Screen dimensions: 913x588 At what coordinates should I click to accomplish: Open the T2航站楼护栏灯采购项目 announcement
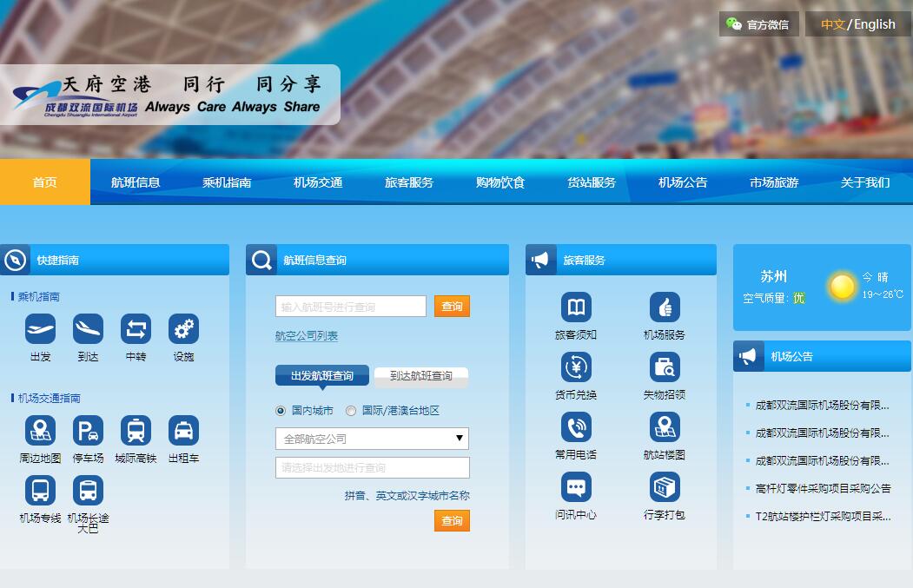click(x=823, y=517)
